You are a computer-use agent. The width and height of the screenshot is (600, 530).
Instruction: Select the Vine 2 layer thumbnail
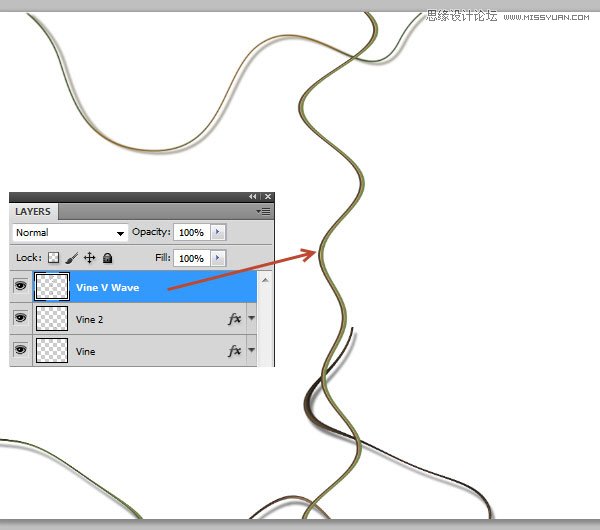point(52,318)
